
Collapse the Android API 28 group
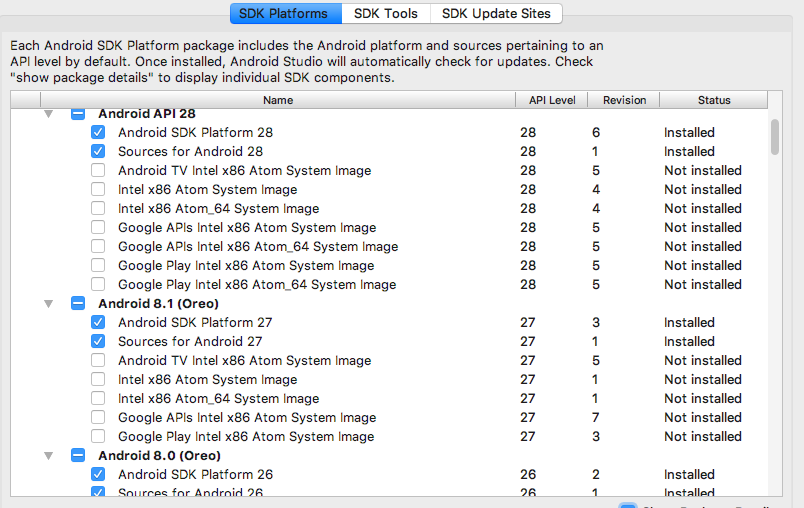click(49, 114)
